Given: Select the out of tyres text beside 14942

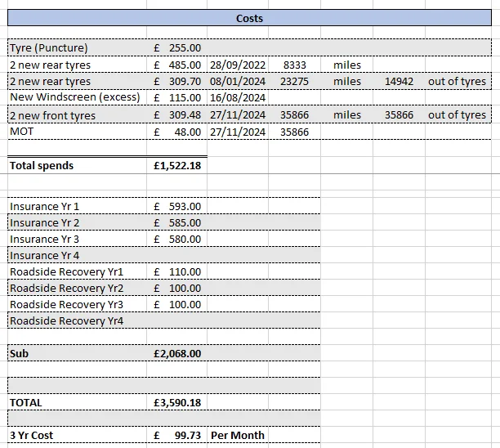Looking at the screenshot, I should [457, 82].
